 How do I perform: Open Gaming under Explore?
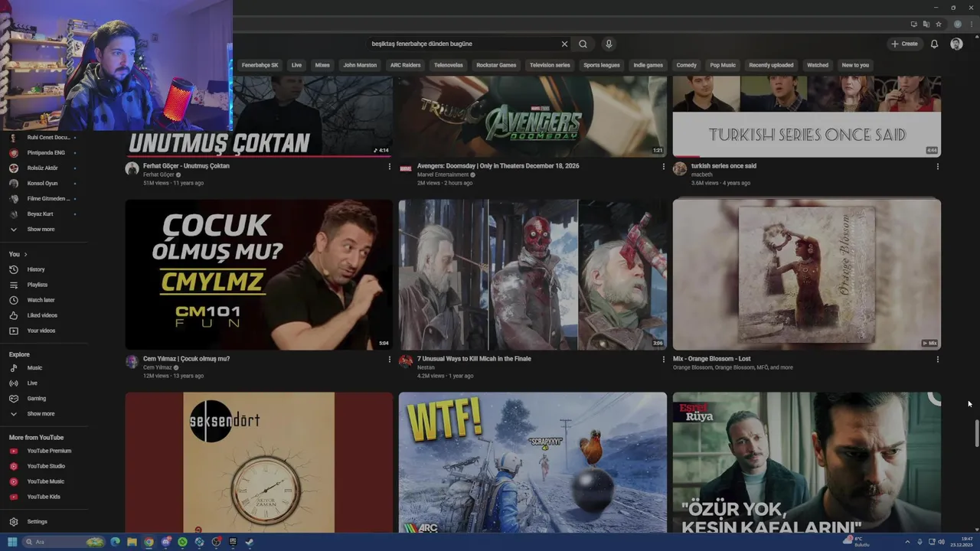click(x=37, y=399)
